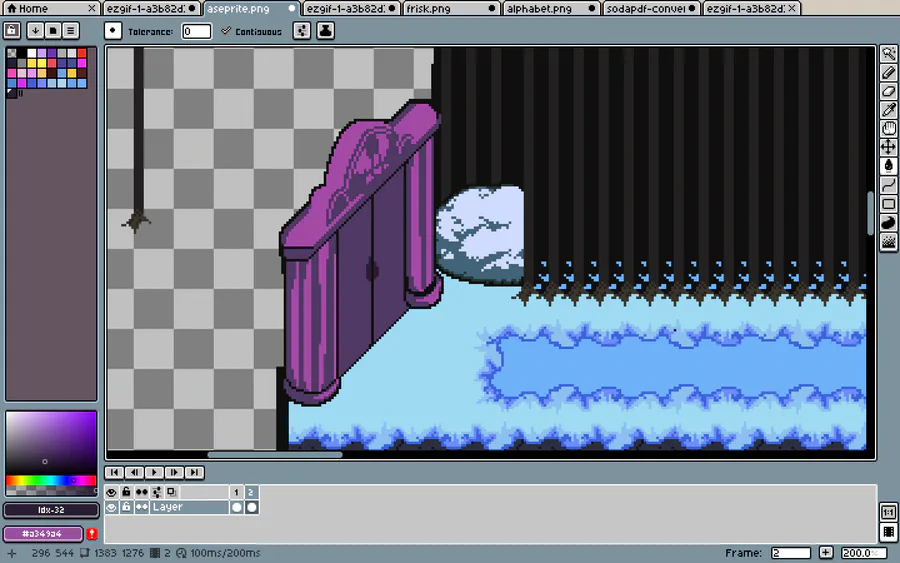
Task: Click the new frame plus button
Action: tap(826, 553)
